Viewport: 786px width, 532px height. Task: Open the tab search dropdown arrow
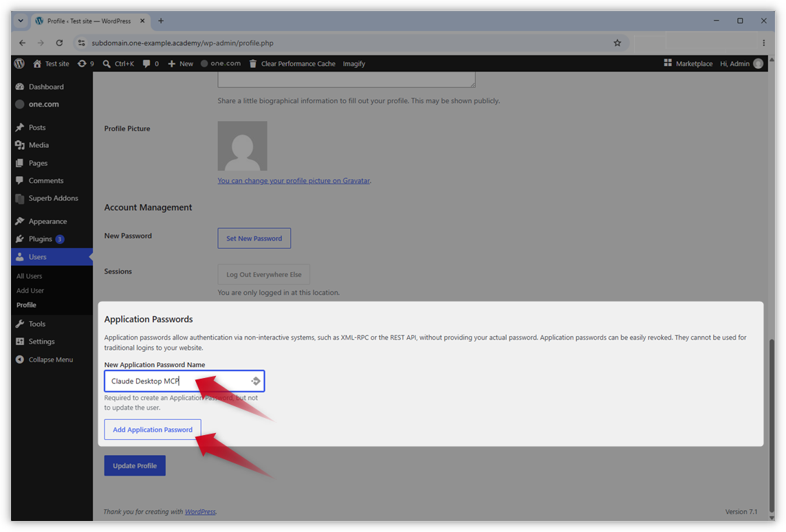click(x=21, y=21)
